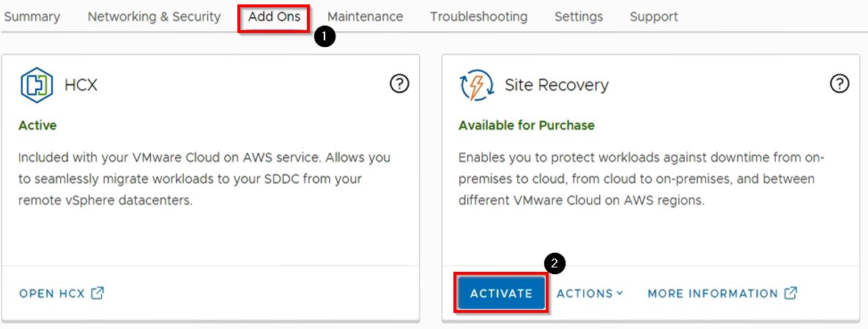
Task: Click the Available for Purchase status text
Action: pos(527,125)
